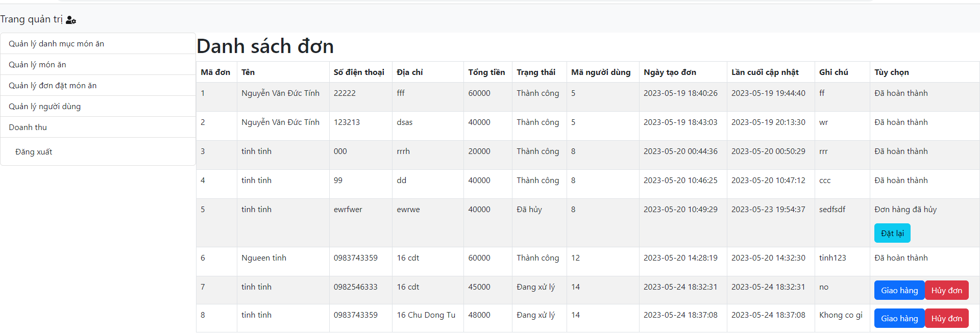Viewport: 980px width, 335px height.
Task: Select total 20000 in order 3
Action: coord(479,151)
